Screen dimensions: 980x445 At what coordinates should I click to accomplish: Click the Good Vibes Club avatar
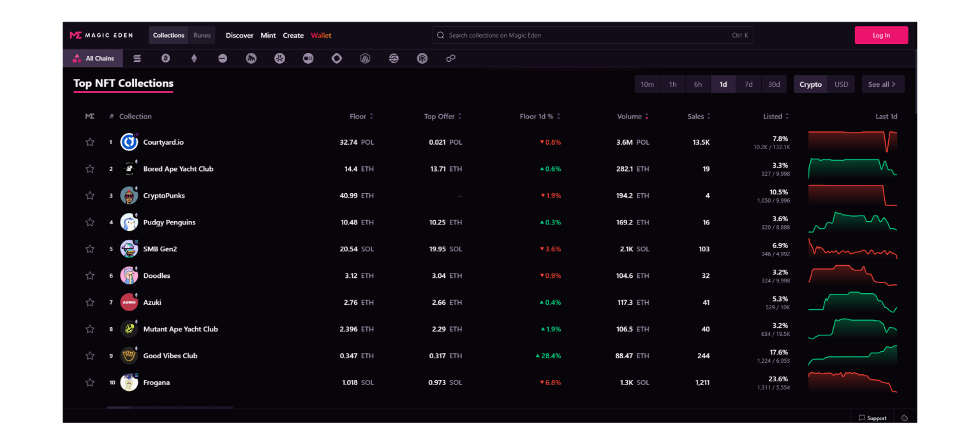coord(130,356)
